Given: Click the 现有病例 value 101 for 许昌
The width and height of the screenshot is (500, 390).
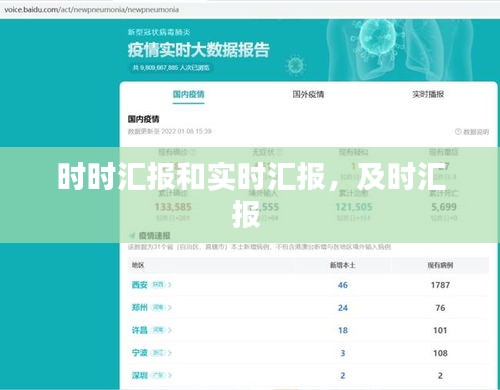Looking at the screenshot, I should [x=440, y=330].
